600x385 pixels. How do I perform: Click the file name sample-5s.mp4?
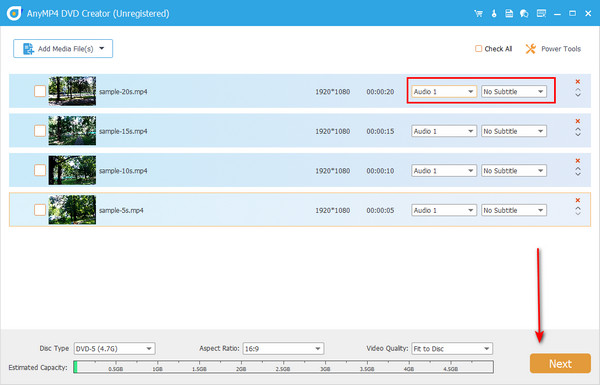coord(121,210)
